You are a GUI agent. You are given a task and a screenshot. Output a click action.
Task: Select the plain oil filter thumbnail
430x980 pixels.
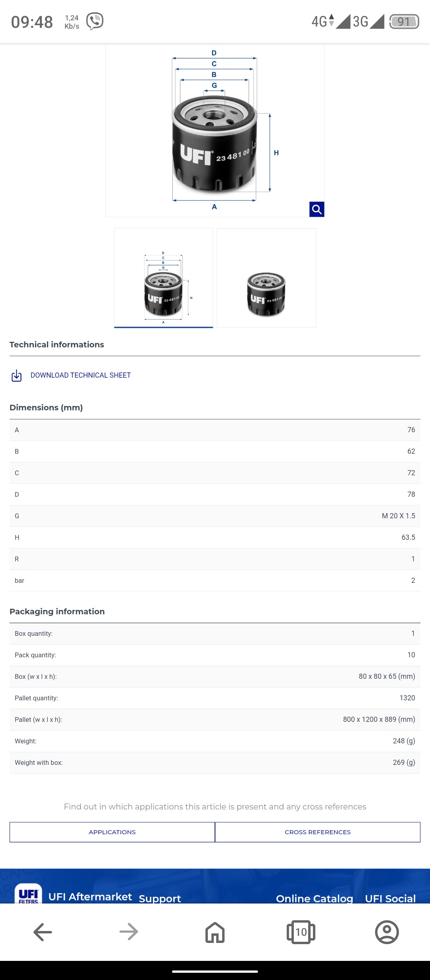(x=266, y=278)
